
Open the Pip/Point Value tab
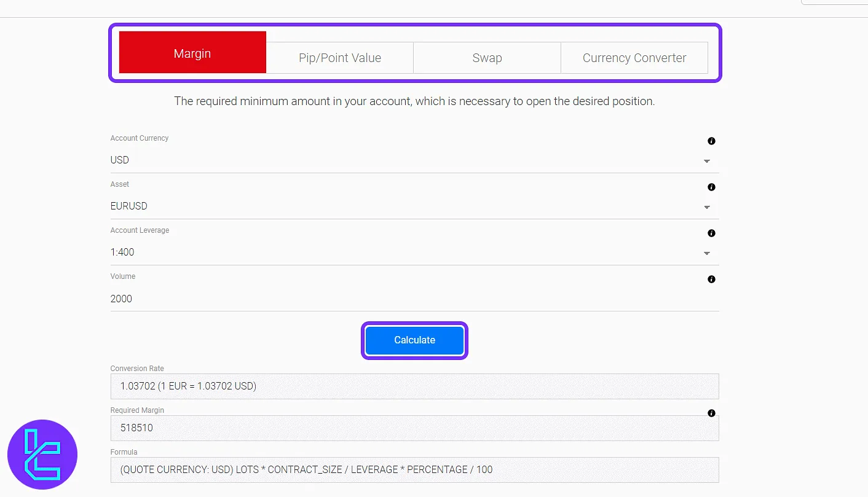point(340,58)
